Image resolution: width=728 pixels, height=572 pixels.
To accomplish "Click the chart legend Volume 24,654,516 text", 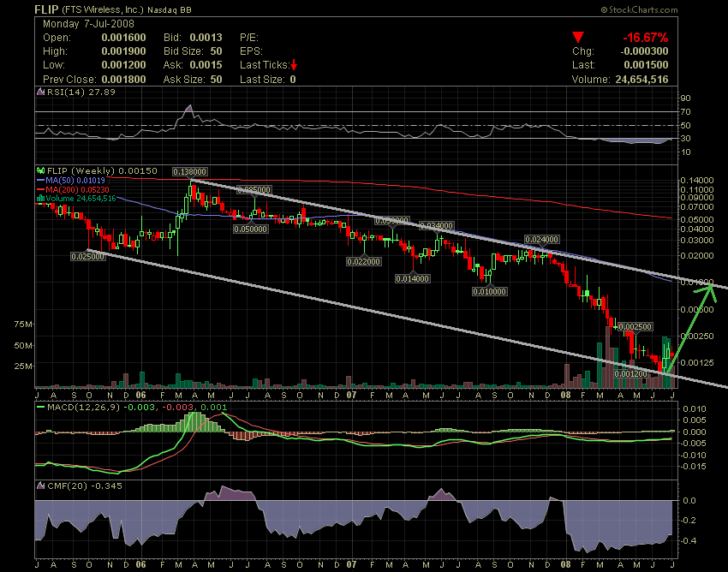I will [x=81, y=199].
